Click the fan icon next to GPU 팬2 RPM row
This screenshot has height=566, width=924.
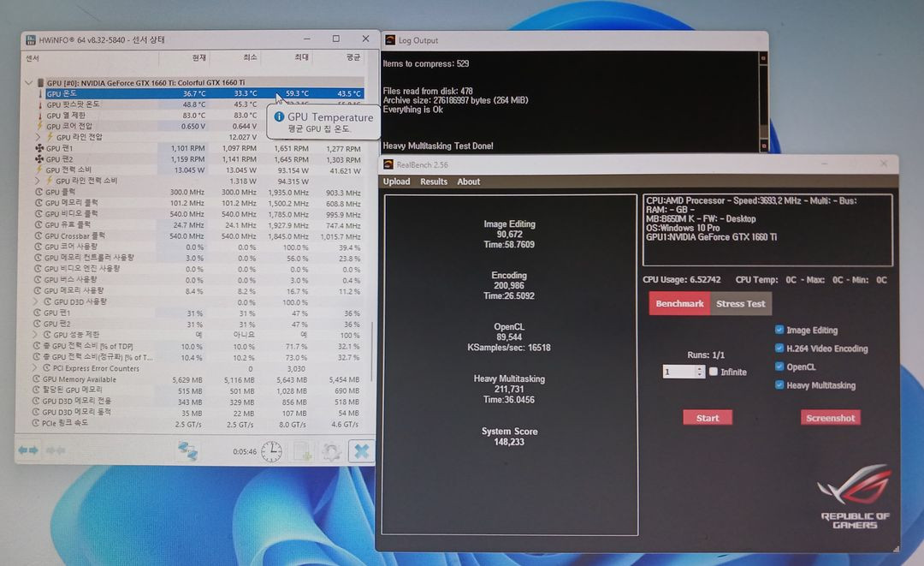(x=38, y=159)
